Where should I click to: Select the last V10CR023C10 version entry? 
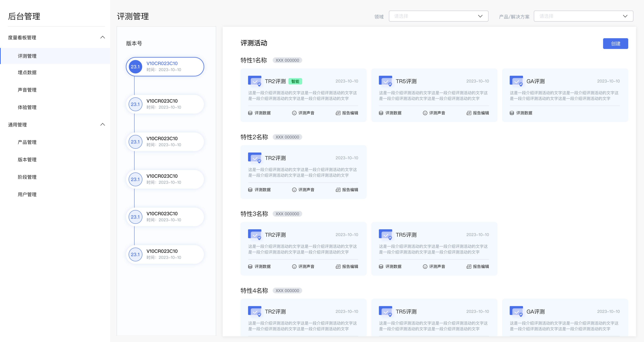pos(165,254)
